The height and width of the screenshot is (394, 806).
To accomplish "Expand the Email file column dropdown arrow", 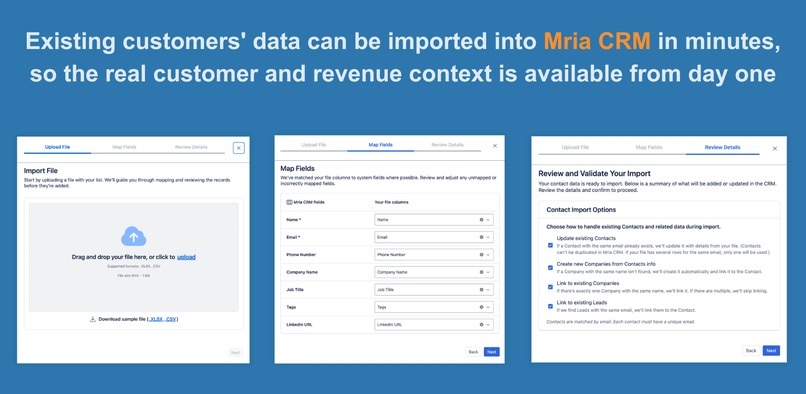I will (488, 237).
